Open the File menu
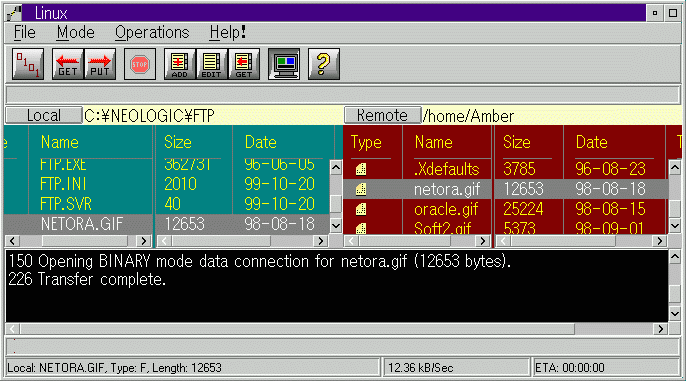 (x=24, y=32)
